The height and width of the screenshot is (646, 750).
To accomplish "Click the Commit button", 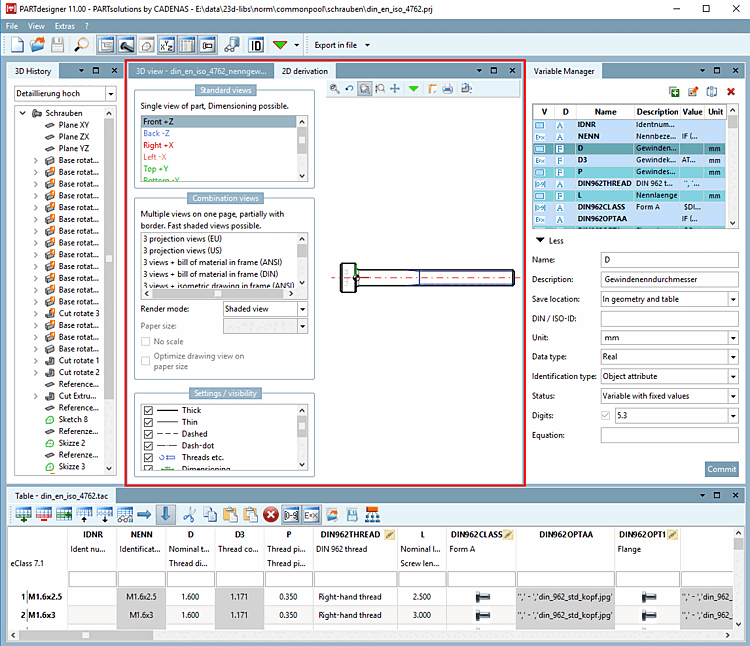I will (721, 469).
